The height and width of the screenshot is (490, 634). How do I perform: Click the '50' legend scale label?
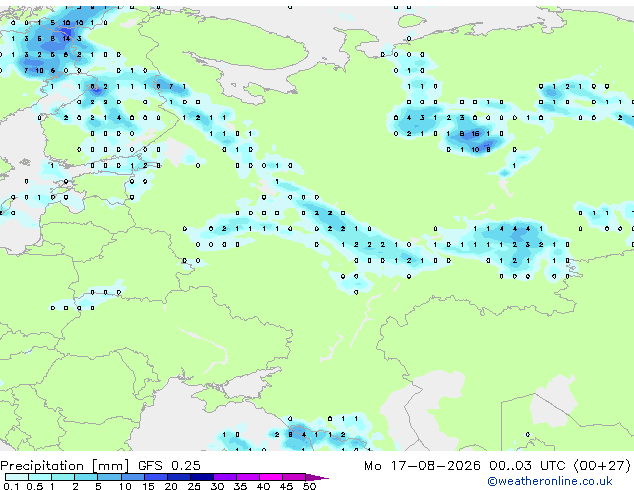coord(309,486)
